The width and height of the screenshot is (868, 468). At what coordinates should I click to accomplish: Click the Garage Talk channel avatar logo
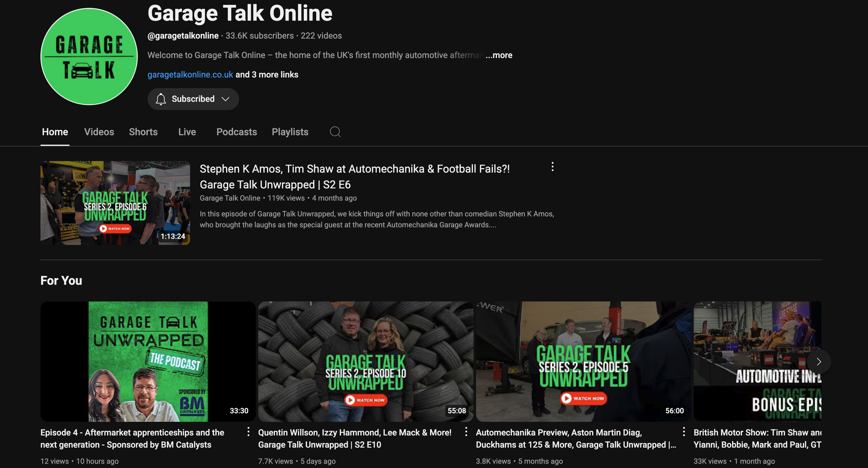coord(89,57)
